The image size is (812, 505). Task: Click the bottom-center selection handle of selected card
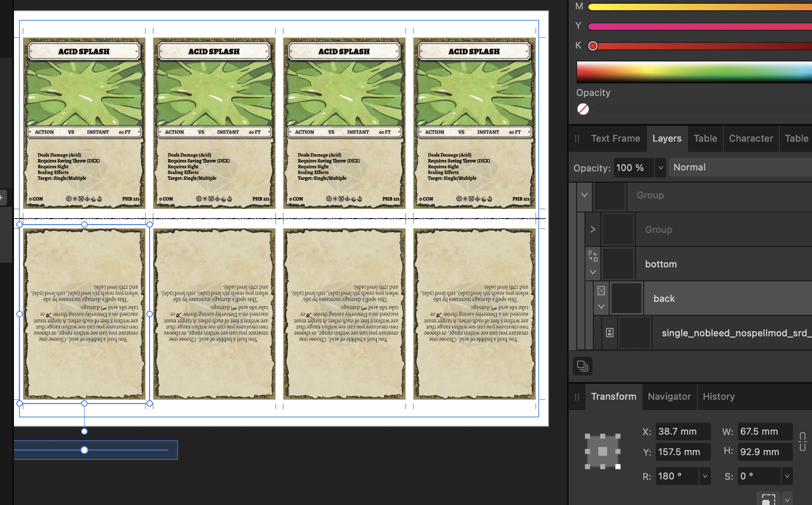84,403
